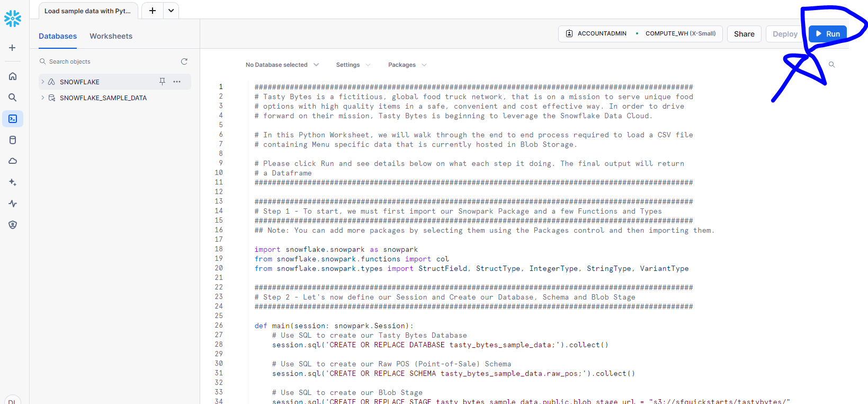Click the Share button
Viewport: 868px width, 404px height.
744,34
